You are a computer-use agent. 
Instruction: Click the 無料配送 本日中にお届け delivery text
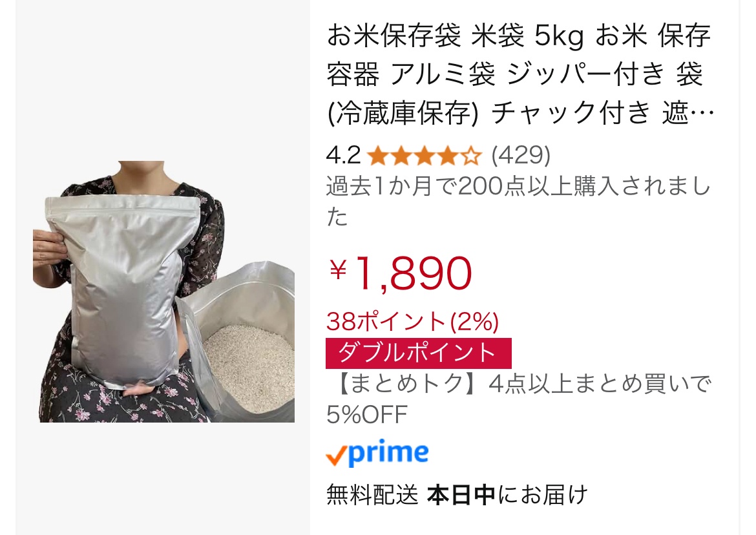coord(457,494)
